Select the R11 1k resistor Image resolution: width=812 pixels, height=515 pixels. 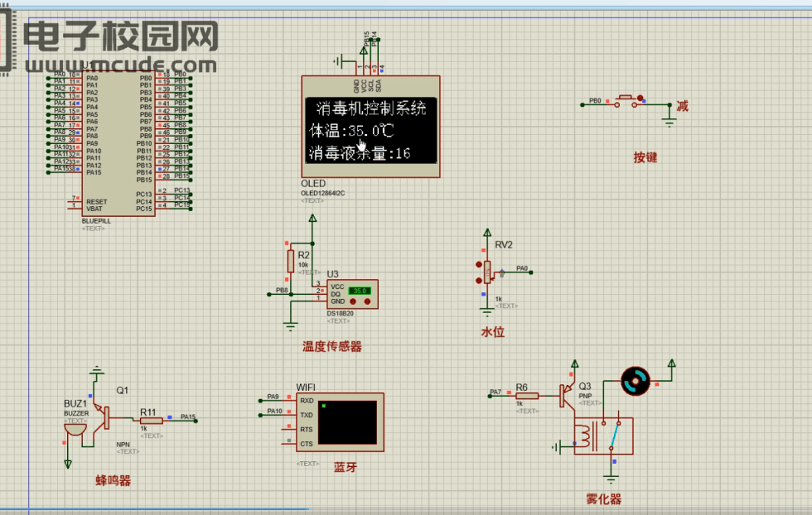point(151,421)
